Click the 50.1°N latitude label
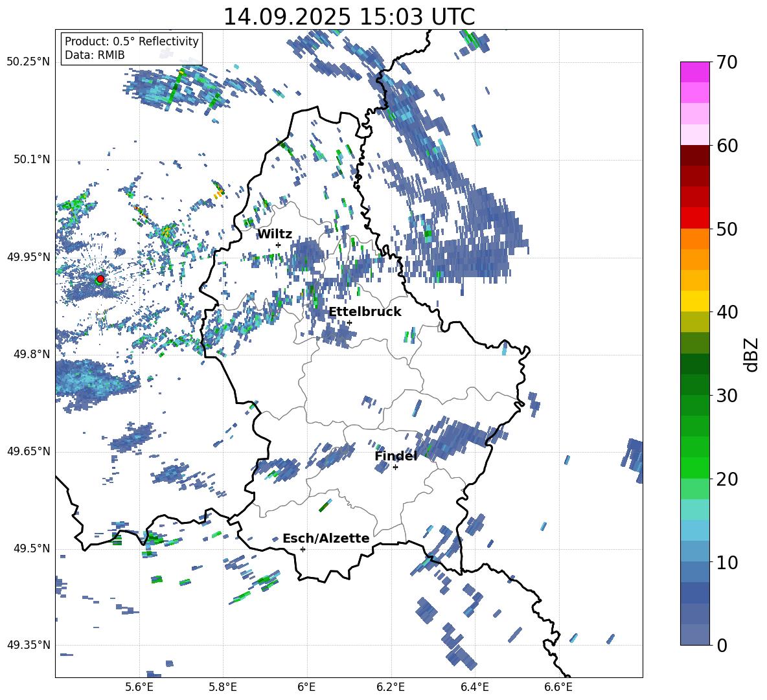 [31, 160]
